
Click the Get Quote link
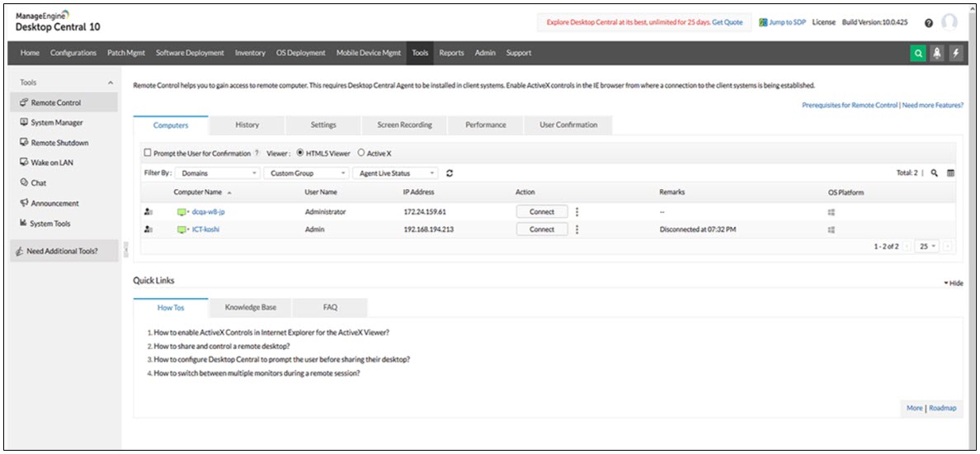pos(728,22)
